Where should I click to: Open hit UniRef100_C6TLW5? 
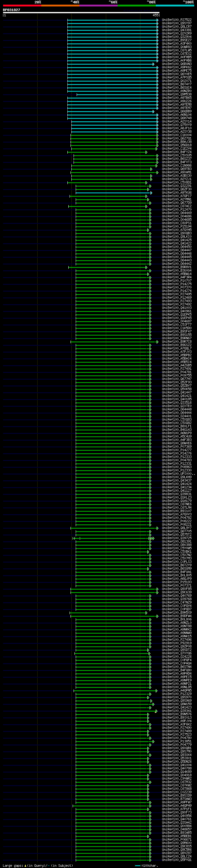[176, 50]
